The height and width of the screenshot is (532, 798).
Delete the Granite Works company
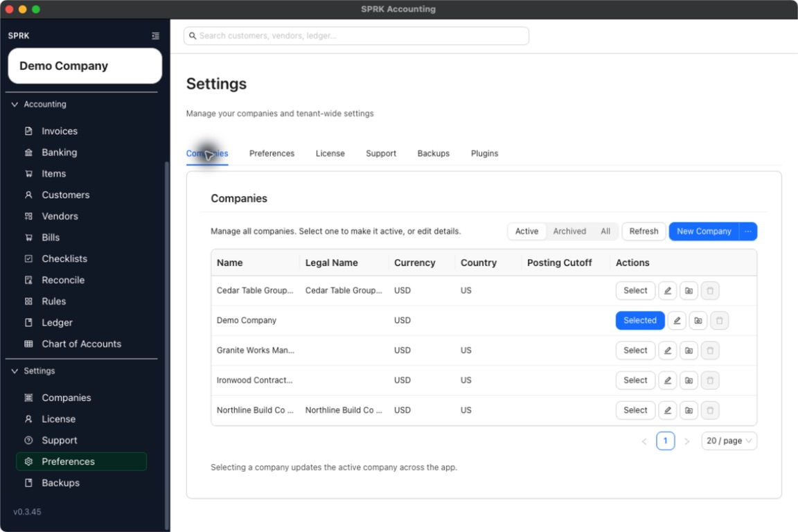tap(710, 351)
